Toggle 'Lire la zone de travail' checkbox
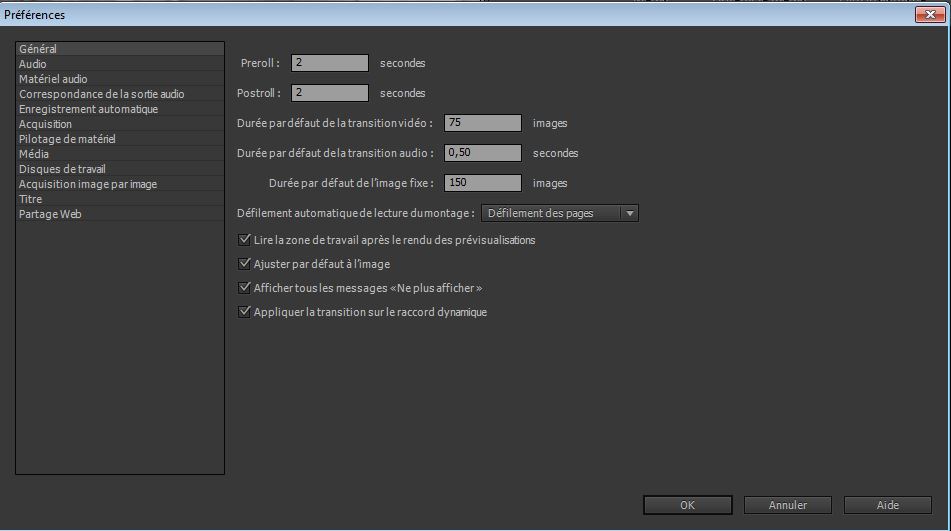951x531 pixels. (x=244, y=240)
